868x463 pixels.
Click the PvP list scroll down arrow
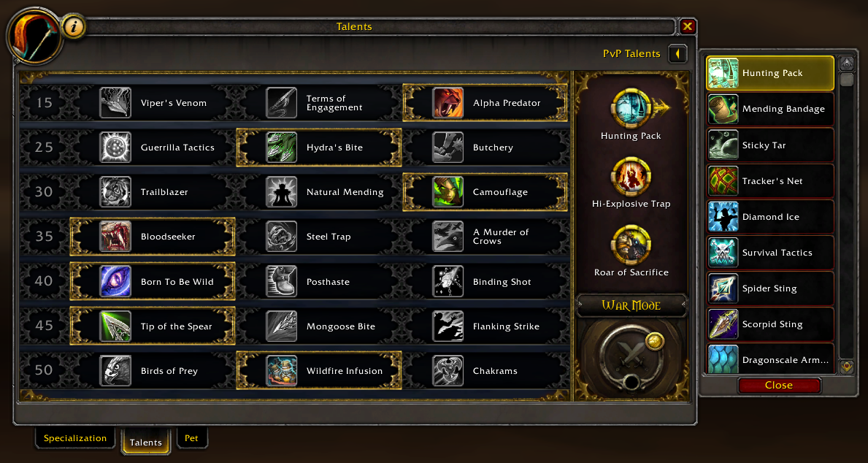[x=846, y=366]
